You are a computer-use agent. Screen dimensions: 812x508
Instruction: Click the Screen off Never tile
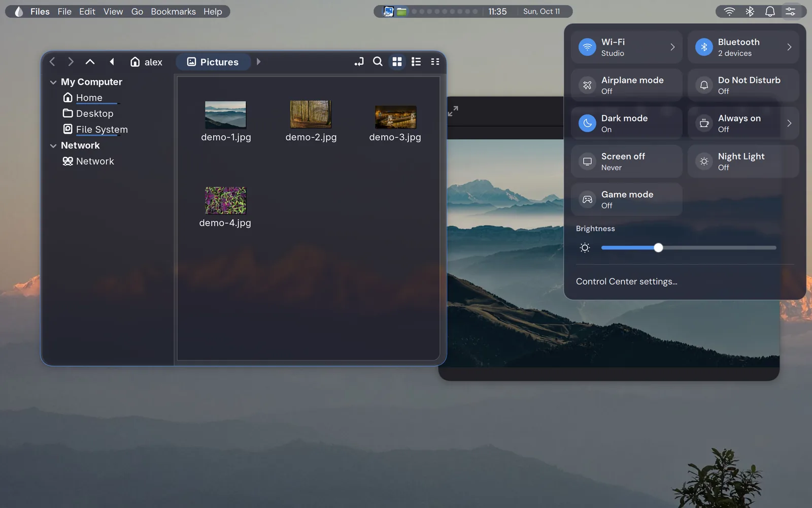point(627,162)
